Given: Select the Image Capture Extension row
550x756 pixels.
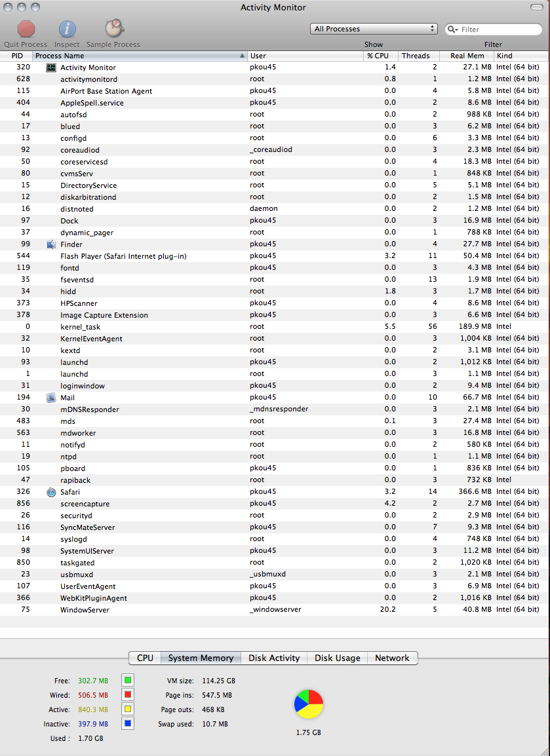Looking at the screenshot, I should pyautogui.click(x=274, y=315).
